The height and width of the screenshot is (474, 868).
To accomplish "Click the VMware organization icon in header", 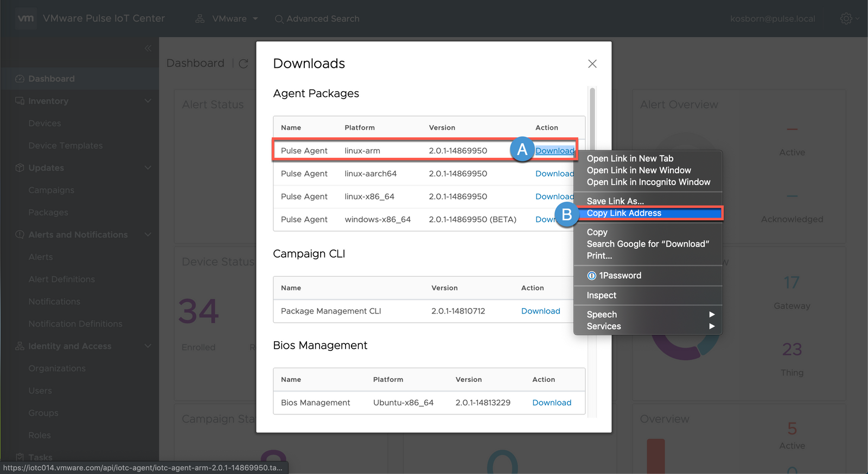I will 200,18.
